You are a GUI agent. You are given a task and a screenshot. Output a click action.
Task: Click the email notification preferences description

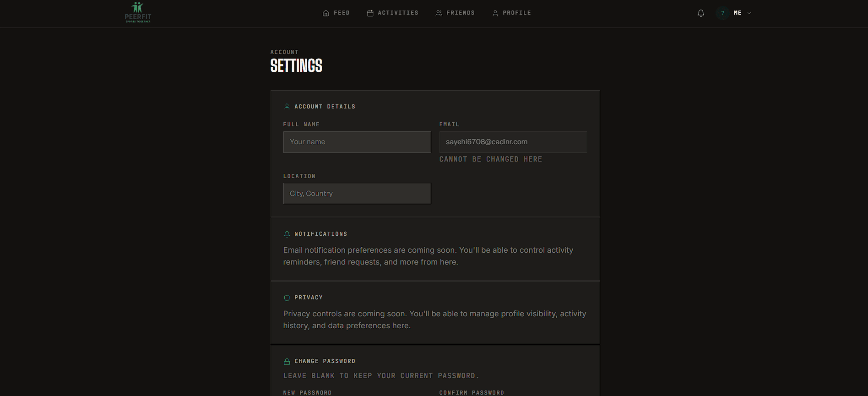tap(428, 256)
